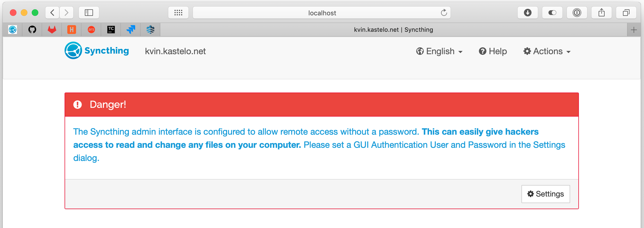
Task: Open the Ars Technica bookmark
Action: tap(91, 30)
